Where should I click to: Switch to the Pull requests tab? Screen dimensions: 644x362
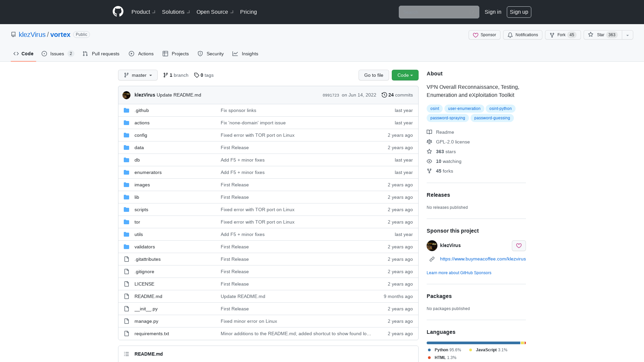101,54
